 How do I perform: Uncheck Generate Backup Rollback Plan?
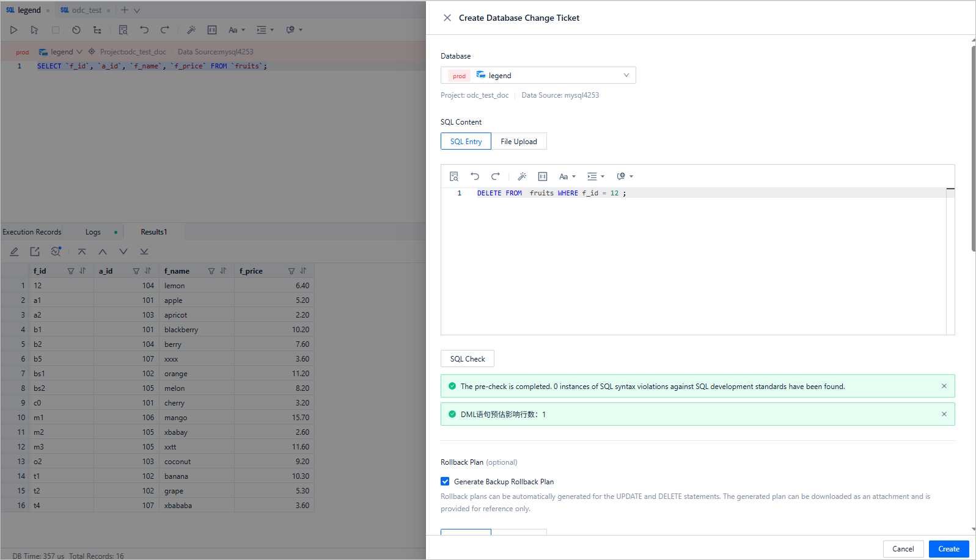pyautogui.click(x=445, y=482)
